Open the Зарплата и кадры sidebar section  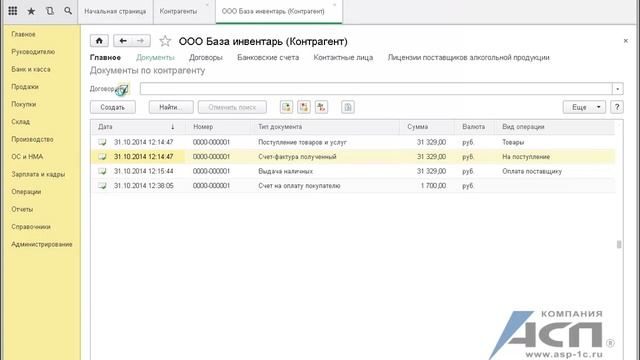[38, 174]
